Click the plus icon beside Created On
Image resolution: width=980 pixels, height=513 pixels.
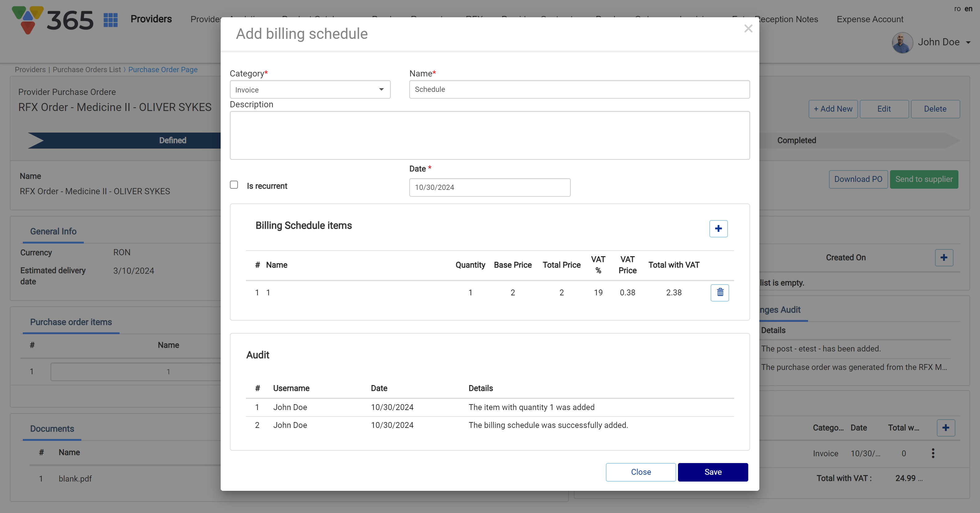tap(944, 258)
